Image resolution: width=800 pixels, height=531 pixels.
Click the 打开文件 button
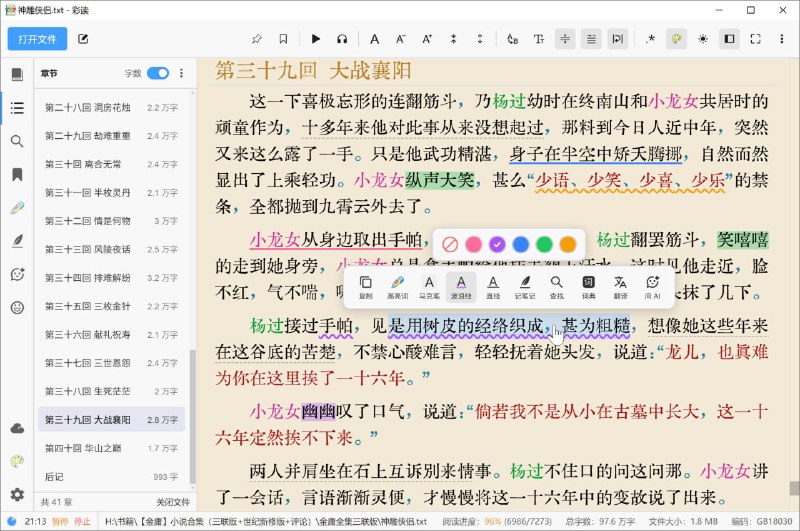[x=37, y=39]
